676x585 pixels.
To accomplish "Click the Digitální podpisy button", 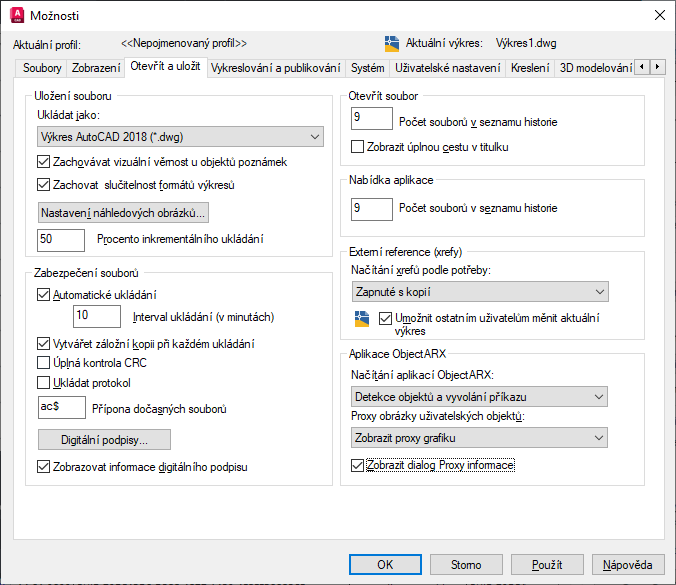I will (x=104, y=439).
